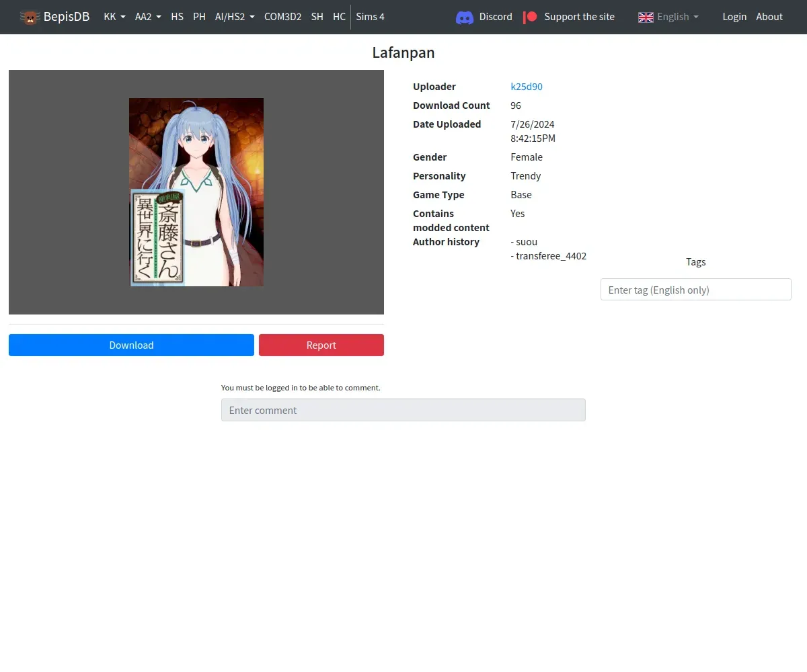The width and height of the screenshot is (807, 672).
Task: Click the Female gender value
Action: tap(527, 157)
